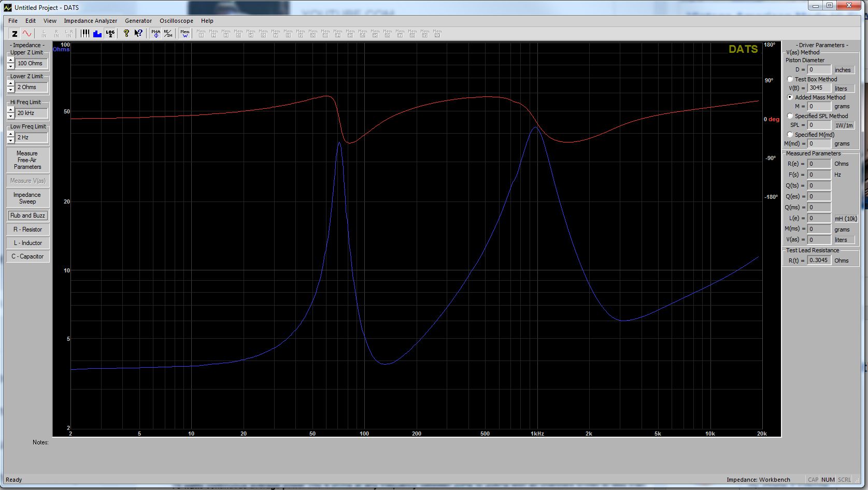
Task: Click the L IN left input icon
Action: pyautogui.click(x=44, y=34)
